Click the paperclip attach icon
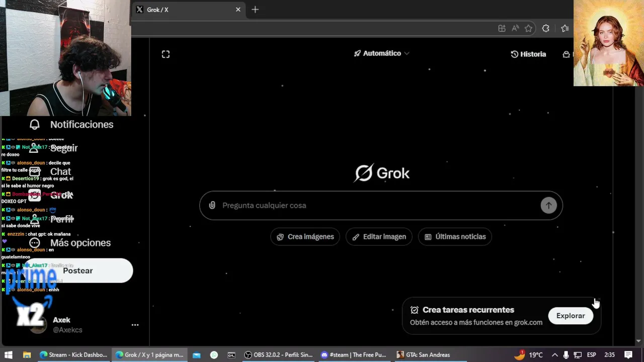 [x=212, y=205]
